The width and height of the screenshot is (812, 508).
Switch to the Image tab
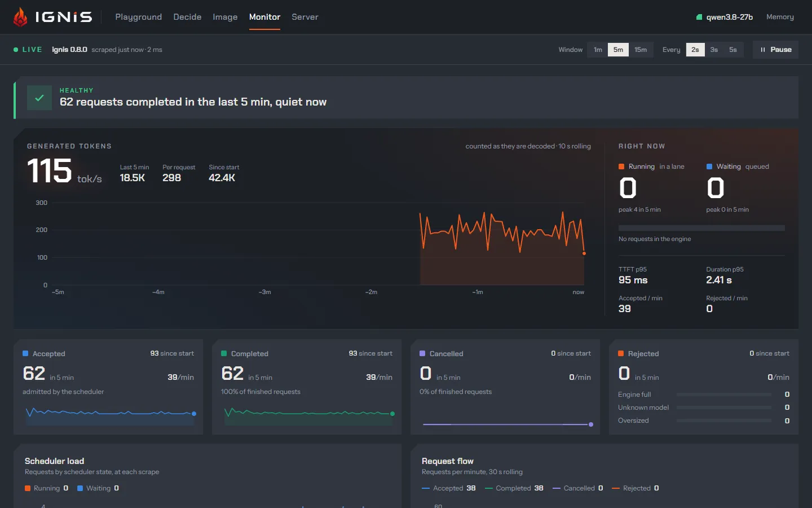225,17
